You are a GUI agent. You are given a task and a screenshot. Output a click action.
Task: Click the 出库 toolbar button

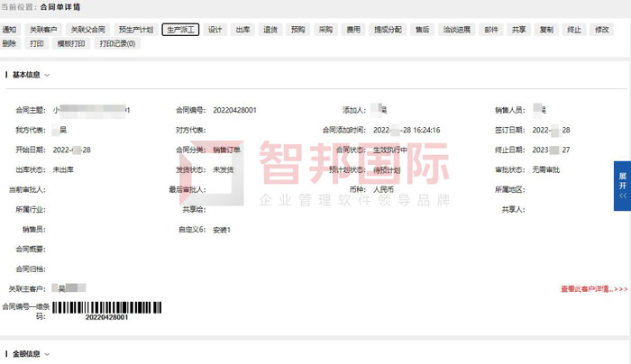point(242,30)
